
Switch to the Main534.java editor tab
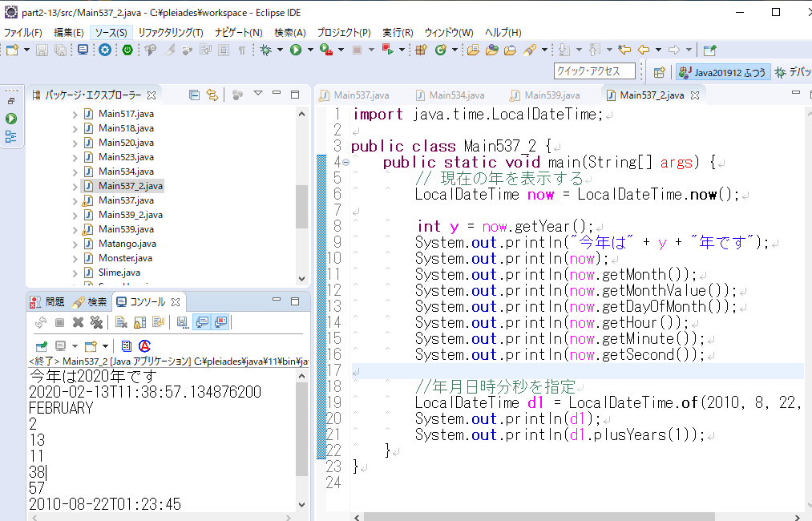pyautogui.click(x=456, y=95)
